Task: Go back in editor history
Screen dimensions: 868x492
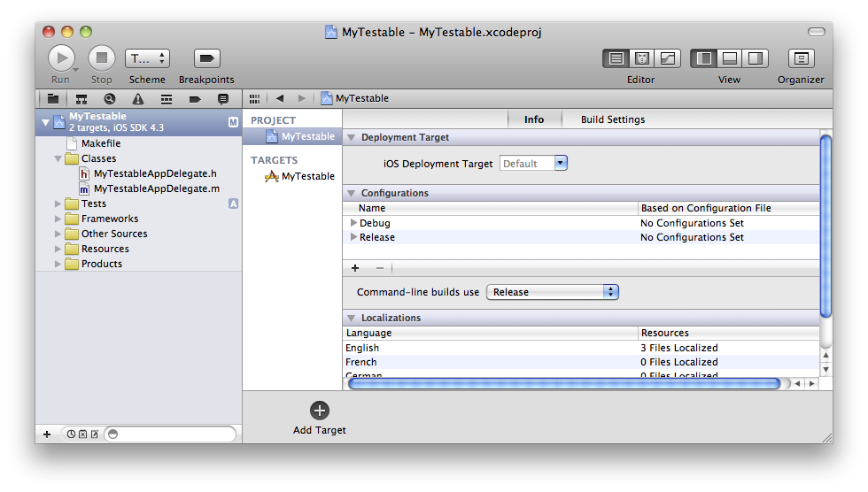Action: pyautogui.click(x=280, y=98)
